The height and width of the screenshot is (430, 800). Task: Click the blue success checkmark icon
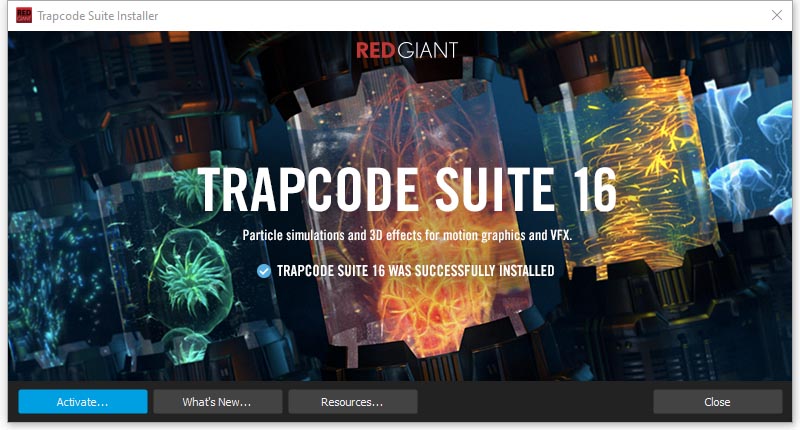[264, 271]
